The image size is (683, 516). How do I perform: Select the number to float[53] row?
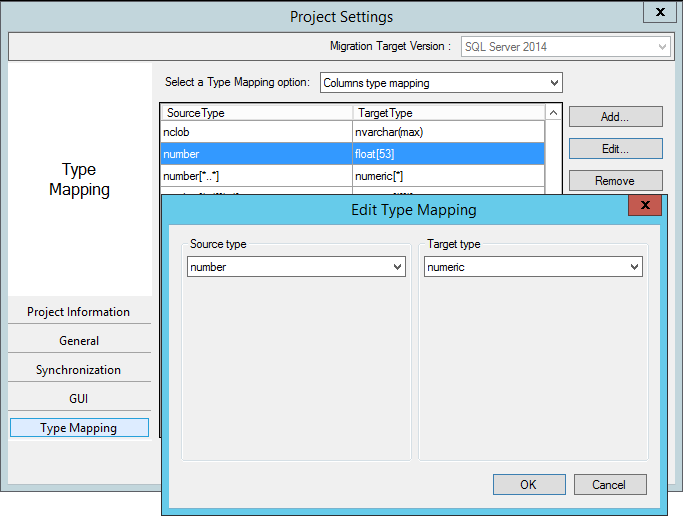pyautogui.click(x=257, y=154)
